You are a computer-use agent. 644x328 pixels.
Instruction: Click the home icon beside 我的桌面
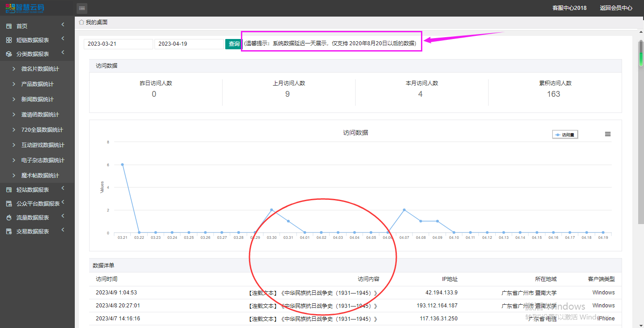coord(81,22)
